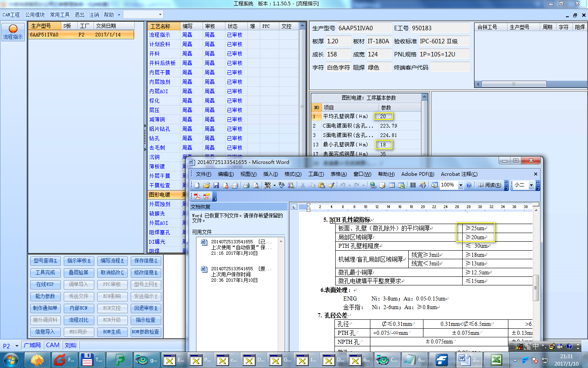Viewport: 588px width, 368px height.
Task: Select the 6AAP51IVA0 row in production list
Action: click(x=81, y=35)
